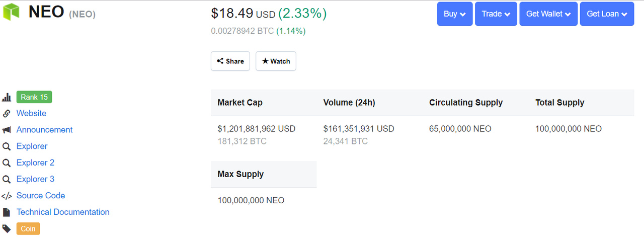
Task: Click the chain link icon next to Website
Action: 7,113
